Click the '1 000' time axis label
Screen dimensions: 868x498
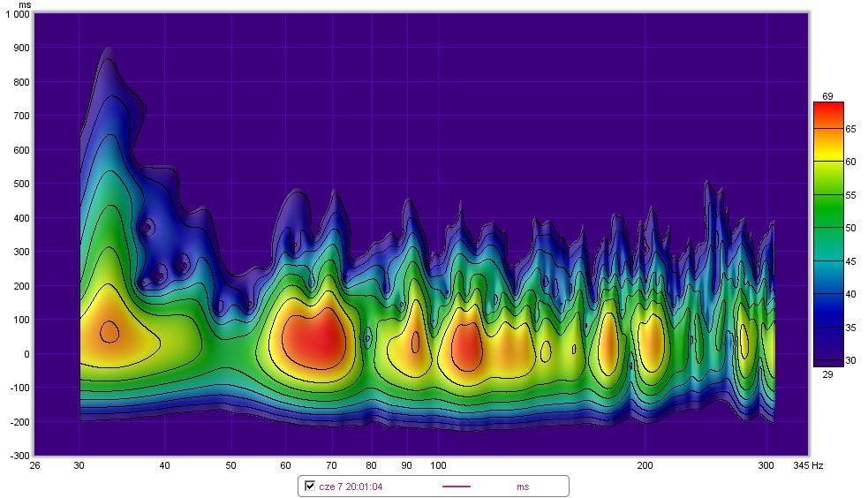tap(18, 14)
